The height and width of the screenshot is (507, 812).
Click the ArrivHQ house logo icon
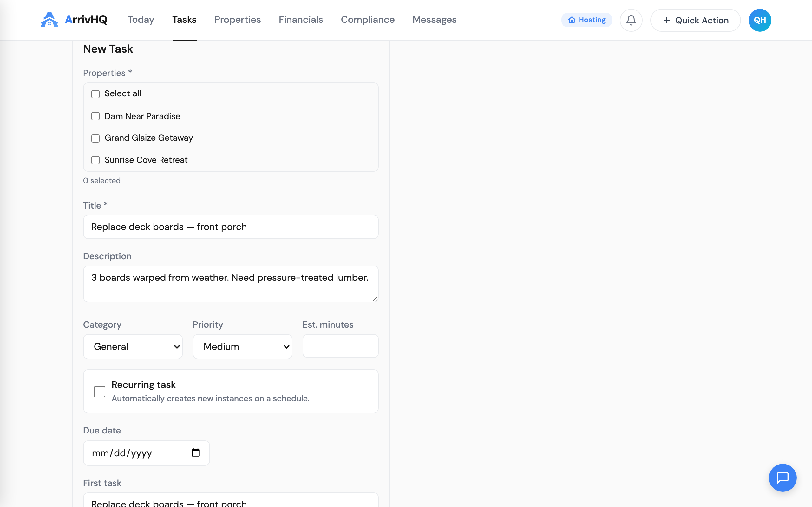tap(49, 19)
